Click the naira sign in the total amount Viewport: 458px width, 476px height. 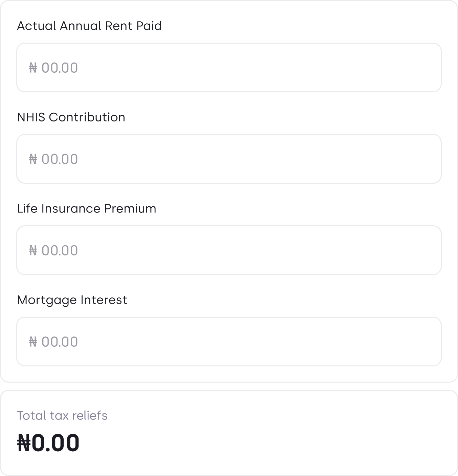tap(24, 443)
